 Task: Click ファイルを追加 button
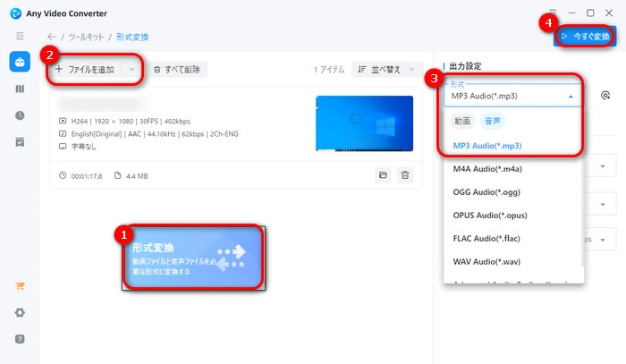coord(85,70)
